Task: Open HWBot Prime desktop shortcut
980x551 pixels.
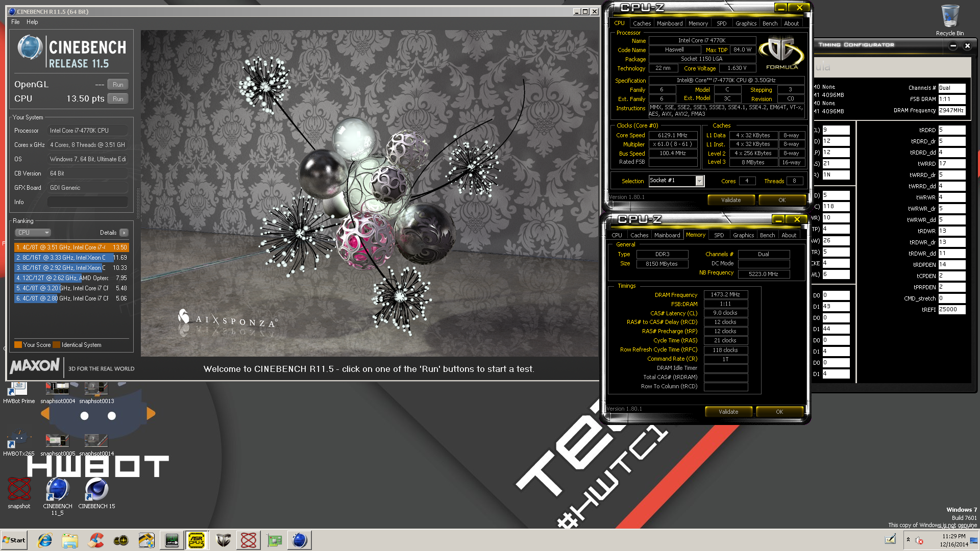Action: point(19,393)
